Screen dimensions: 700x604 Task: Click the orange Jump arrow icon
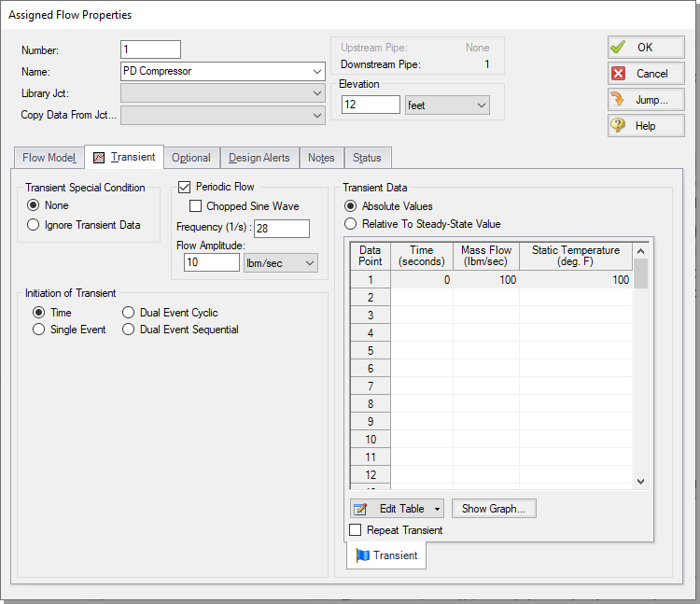618,99
